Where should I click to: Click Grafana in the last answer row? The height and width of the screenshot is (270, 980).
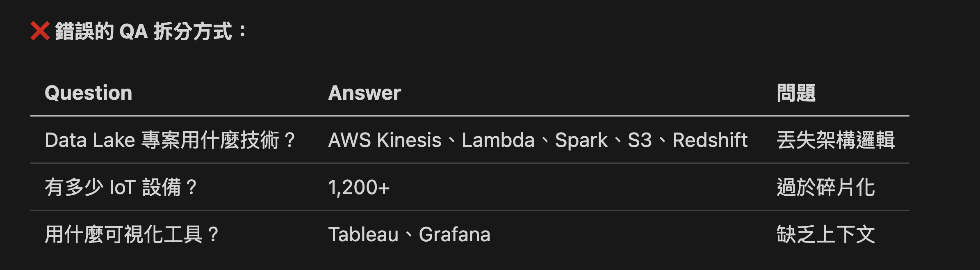tap(454, 234)
